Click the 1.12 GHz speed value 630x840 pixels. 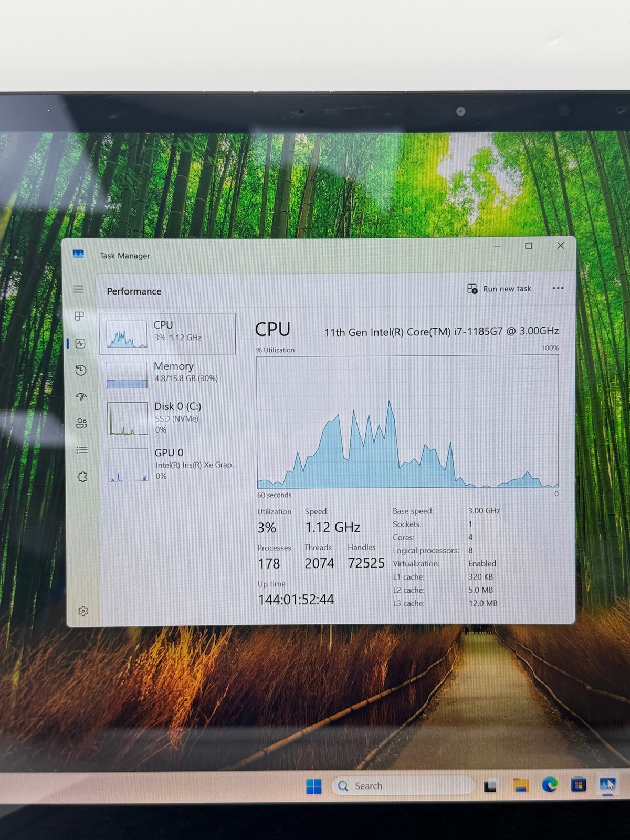click(333, 527)
